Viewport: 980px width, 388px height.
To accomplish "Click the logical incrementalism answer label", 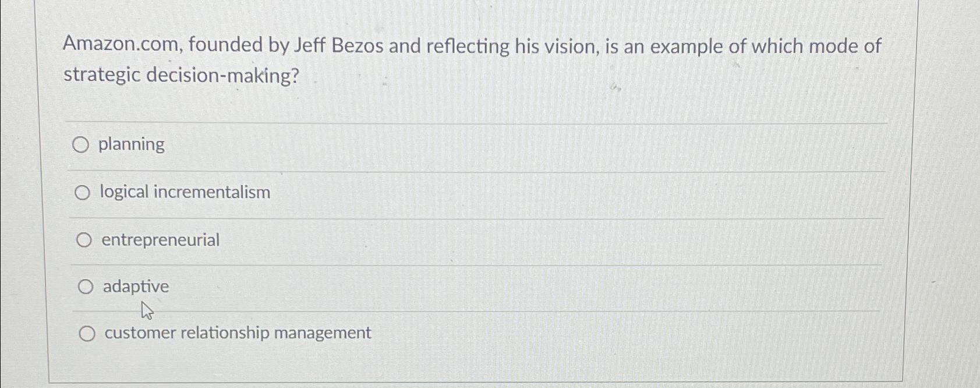I will tap(185, 192).
